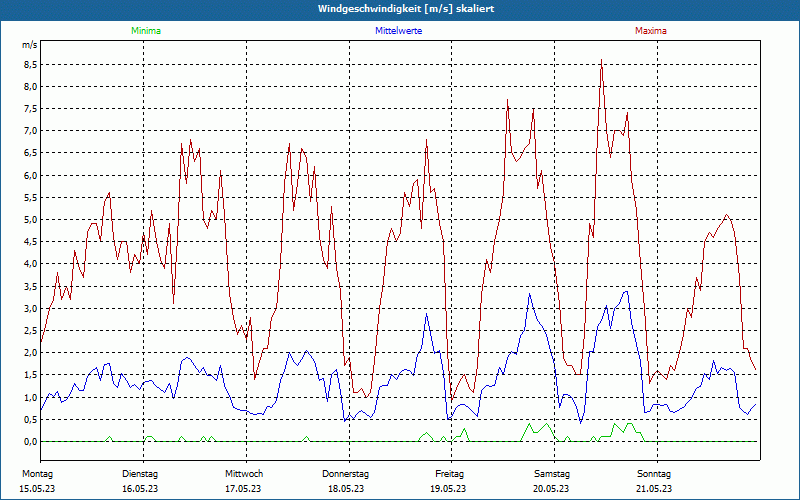Viewport: 800px width, 500px height.
Task: Click the Freitag day label
Action: point(449,474)
